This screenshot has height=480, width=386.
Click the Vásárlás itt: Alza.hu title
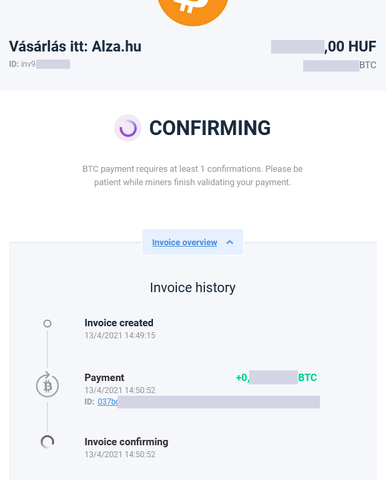point(75,46)
